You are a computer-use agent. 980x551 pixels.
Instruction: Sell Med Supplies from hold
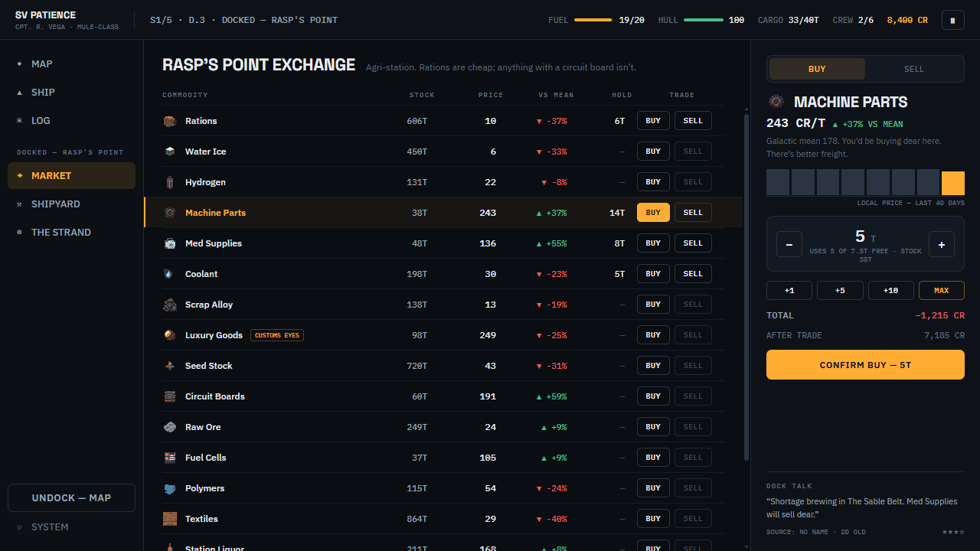(693, 243)
